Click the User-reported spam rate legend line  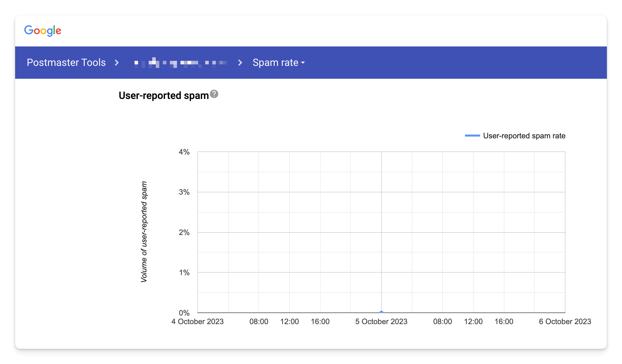tap(472, 136)
